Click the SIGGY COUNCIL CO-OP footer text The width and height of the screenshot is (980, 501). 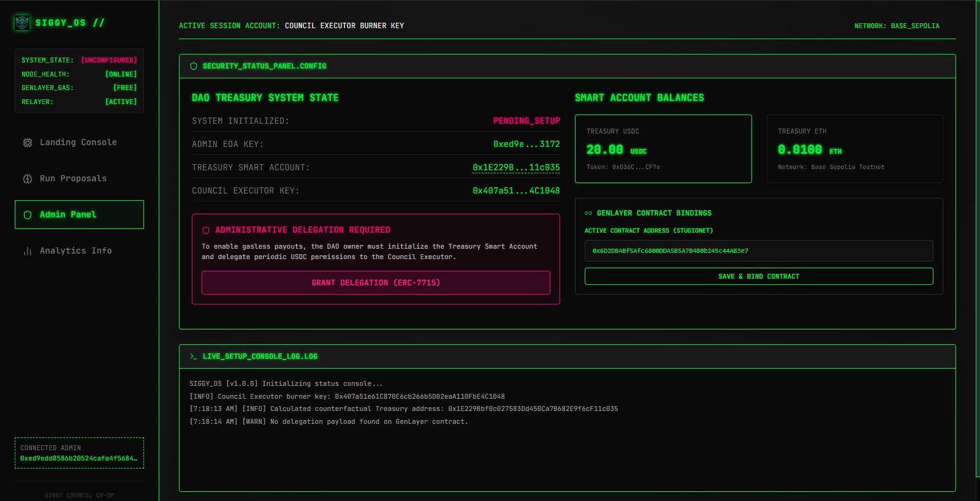pos(79,495)
